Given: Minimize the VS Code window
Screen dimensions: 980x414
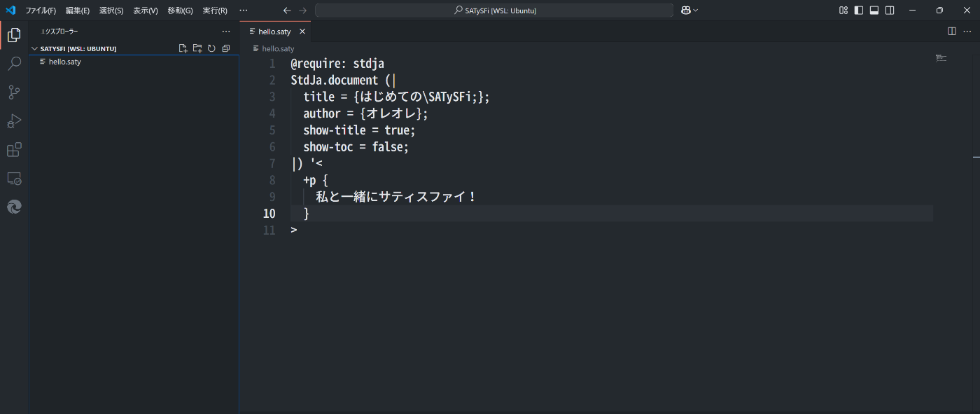Looking at the screenshot, I should [x=912, y=11].
